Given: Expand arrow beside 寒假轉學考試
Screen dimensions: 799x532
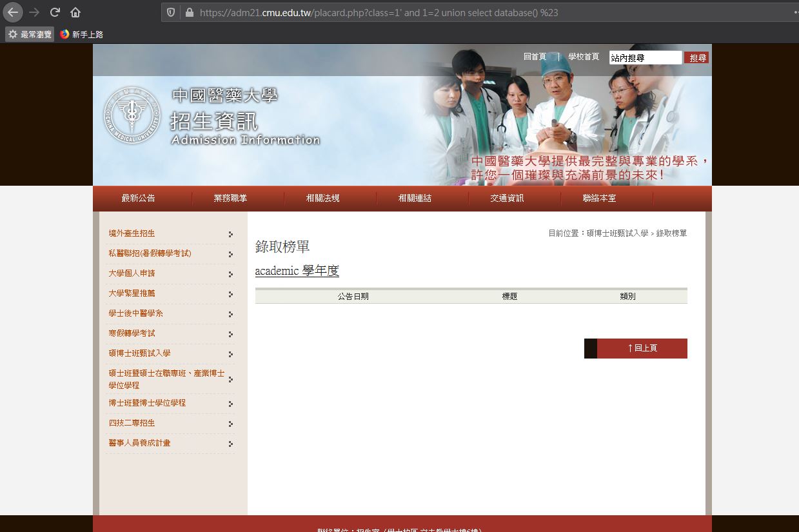Looking at the screenshot, I should 231,335.
